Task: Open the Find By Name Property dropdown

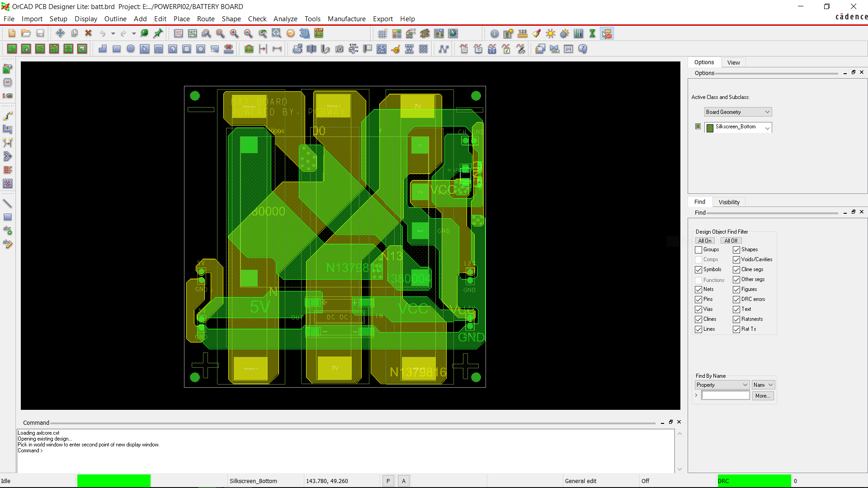Action: pyautogui.click(x=722, y=385)
